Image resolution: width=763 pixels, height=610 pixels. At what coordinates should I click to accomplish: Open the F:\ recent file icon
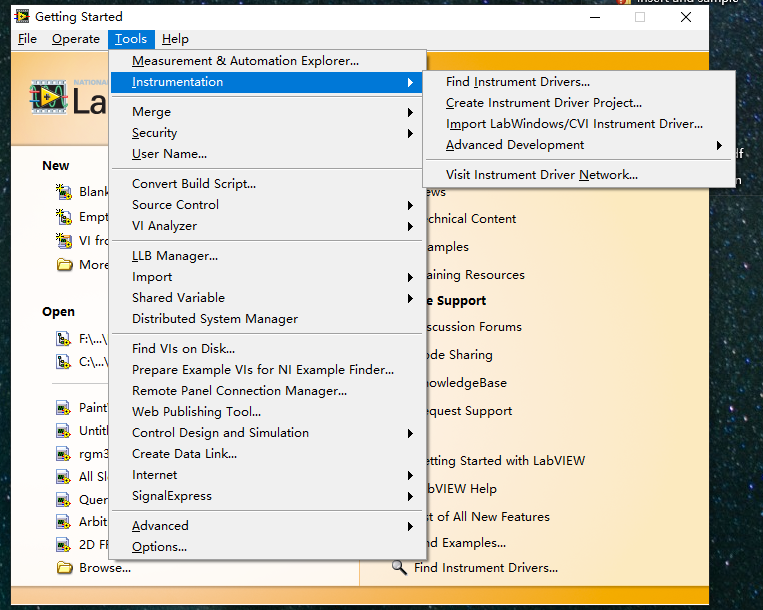[63, 339]
